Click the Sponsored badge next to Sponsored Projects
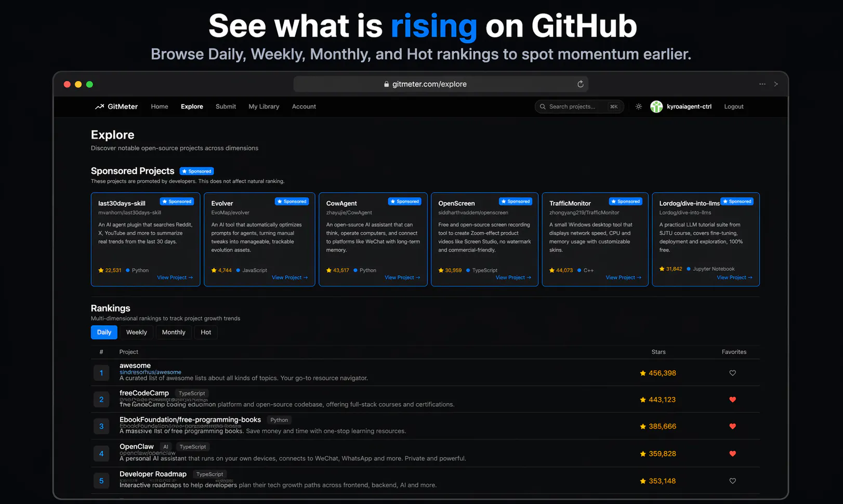The height and width of the screenshot is (504, 843). pos(196,171)
